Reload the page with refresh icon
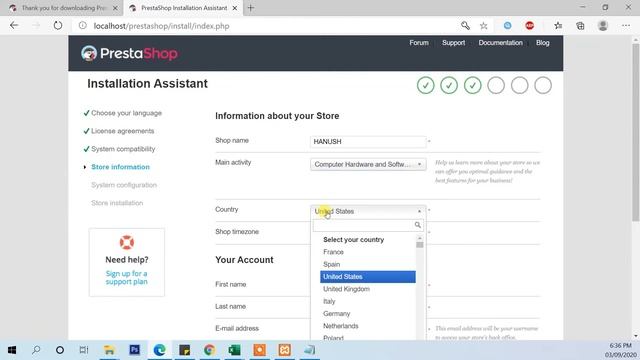 coord(58,25)
